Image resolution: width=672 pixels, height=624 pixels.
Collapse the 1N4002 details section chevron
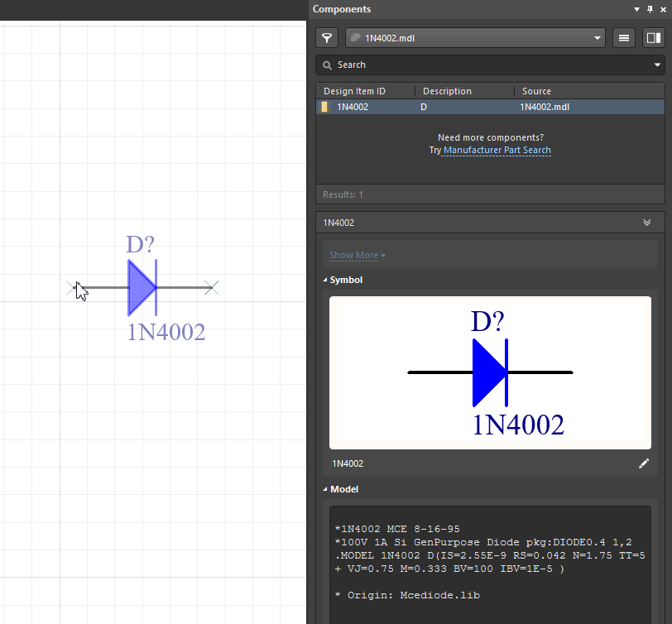tap(646, 223)
